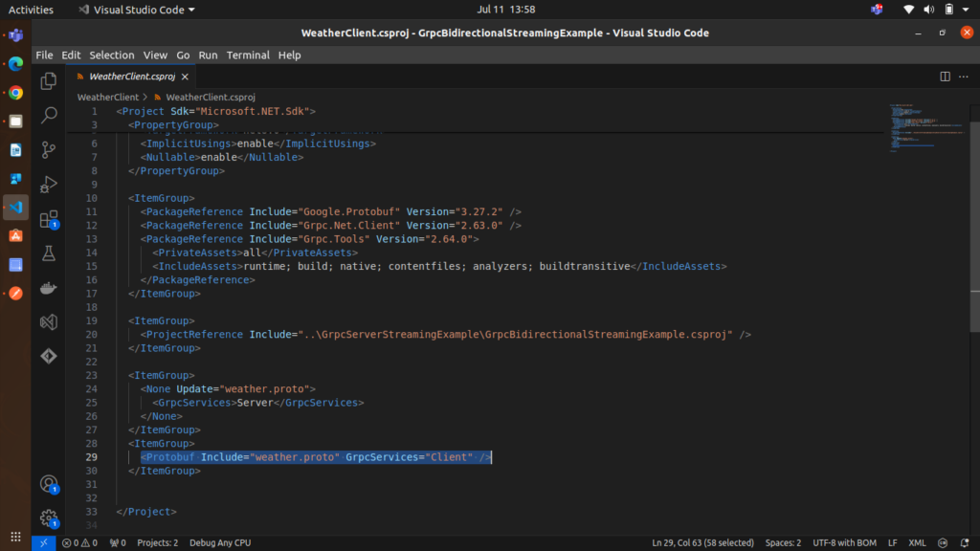980x551 pixels.
Task: Open the Testing flask icon
Action: (x=49, y=253)
